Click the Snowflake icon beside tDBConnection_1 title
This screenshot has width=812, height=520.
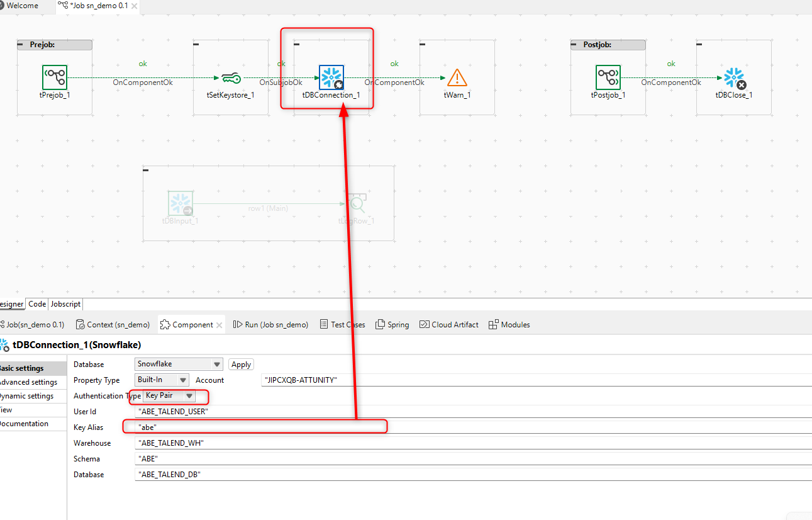point(6,344)
